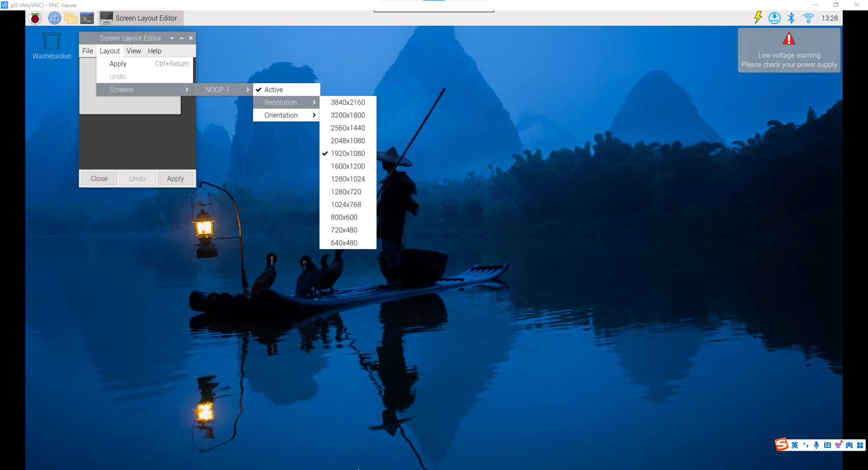Open the Sogou soft keyboard icon
Image resolution: width=868 pixels, height=470 pixels.
(827, 445)
